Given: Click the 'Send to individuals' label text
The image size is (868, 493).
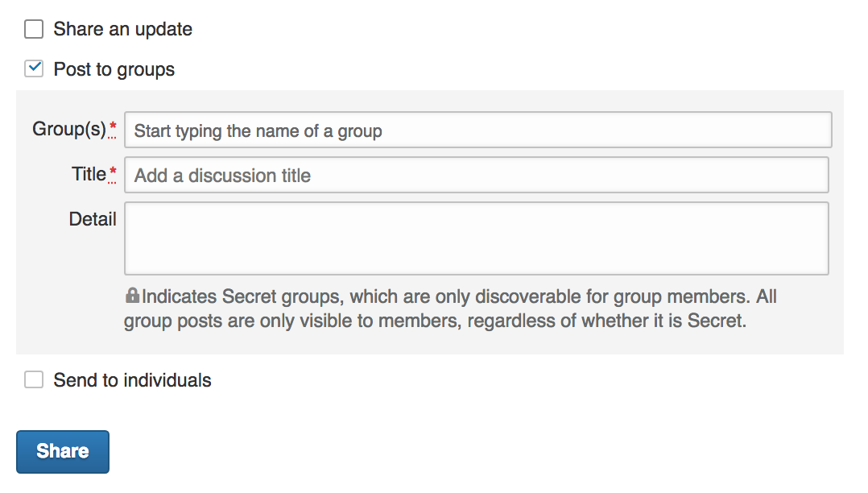Looking at the screenshot, I should click(132, 380).
